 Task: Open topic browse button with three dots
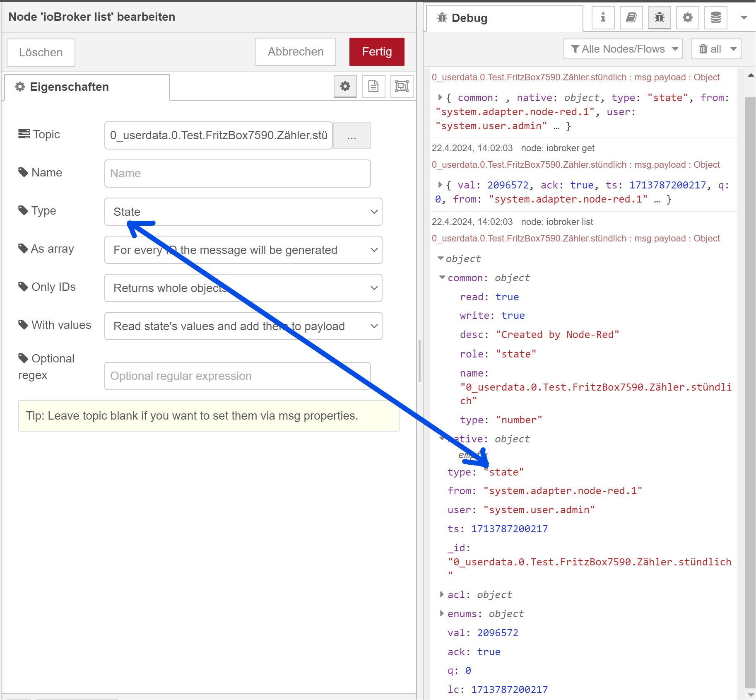(352, 135)
